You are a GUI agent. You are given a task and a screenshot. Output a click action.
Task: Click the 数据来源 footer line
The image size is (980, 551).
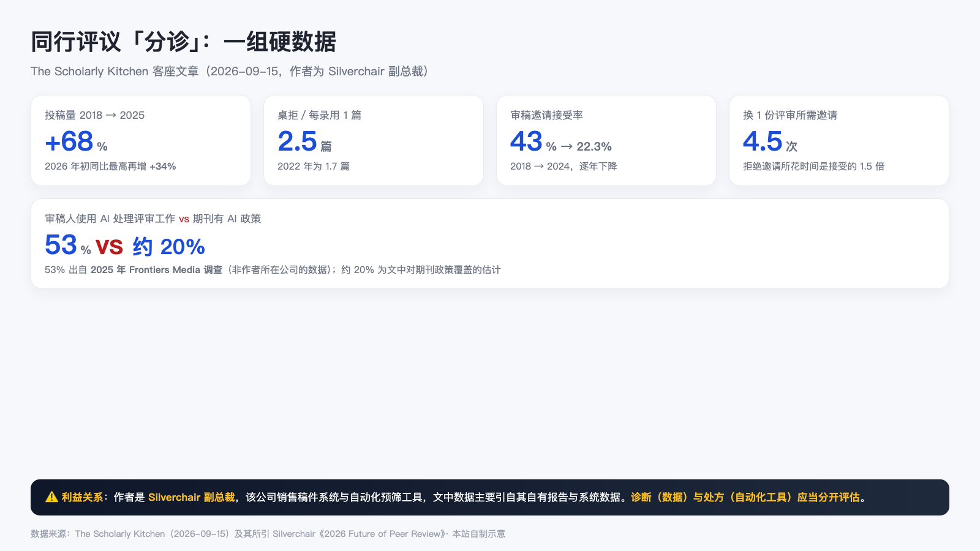coord(268,534)
